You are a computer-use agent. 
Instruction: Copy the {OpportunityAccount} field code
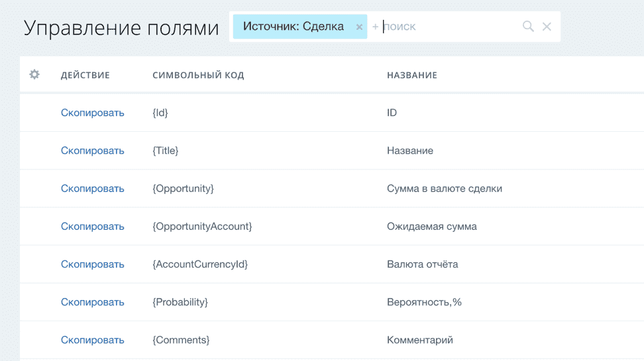point(92,227)
